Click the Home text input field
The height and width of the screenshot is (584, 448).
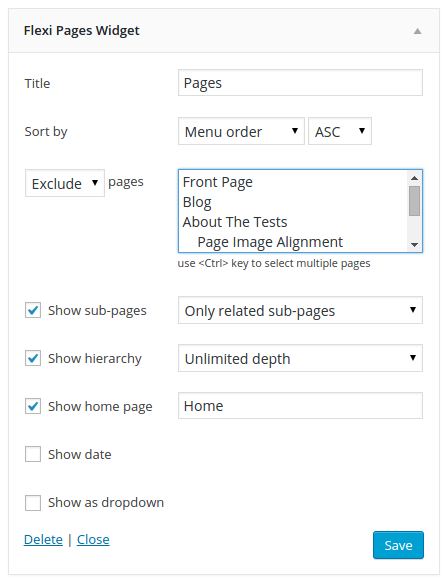point(300,406)
